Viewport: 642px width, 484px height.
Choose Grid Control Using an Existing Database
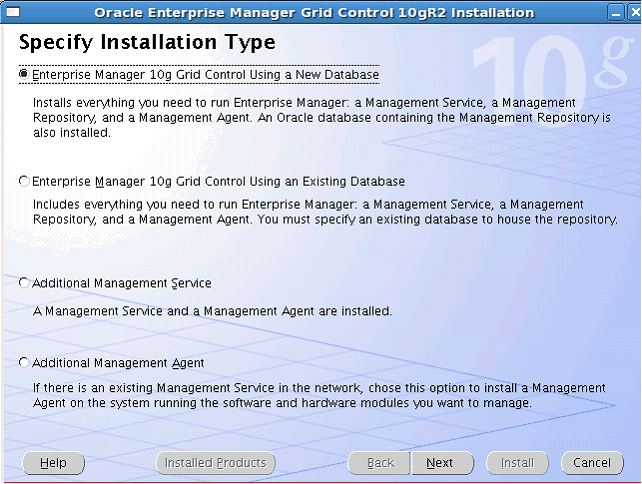(24, 182)
